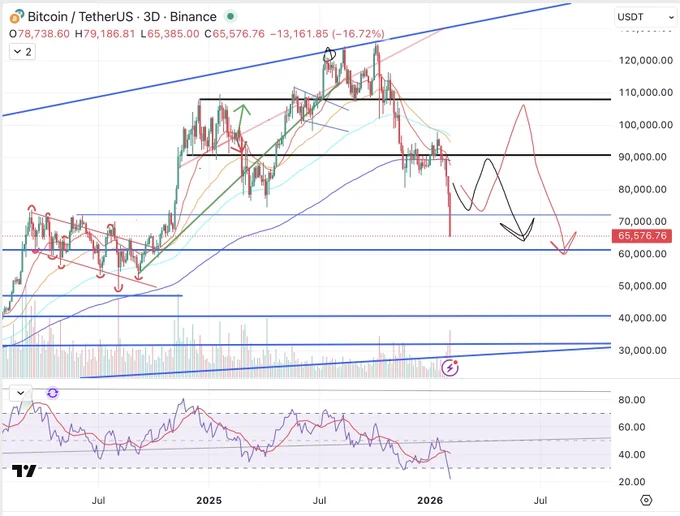Click the change value −13,161.85 (−16.72%)
The width and height of the screenshot is (680, 516).
327,34
